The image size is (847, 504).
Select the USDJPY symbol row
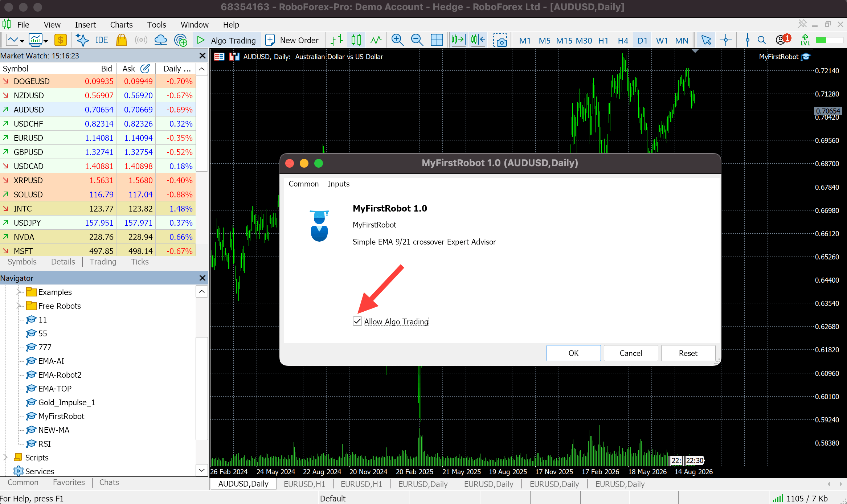pyautogui.click(x=98, y=222)
